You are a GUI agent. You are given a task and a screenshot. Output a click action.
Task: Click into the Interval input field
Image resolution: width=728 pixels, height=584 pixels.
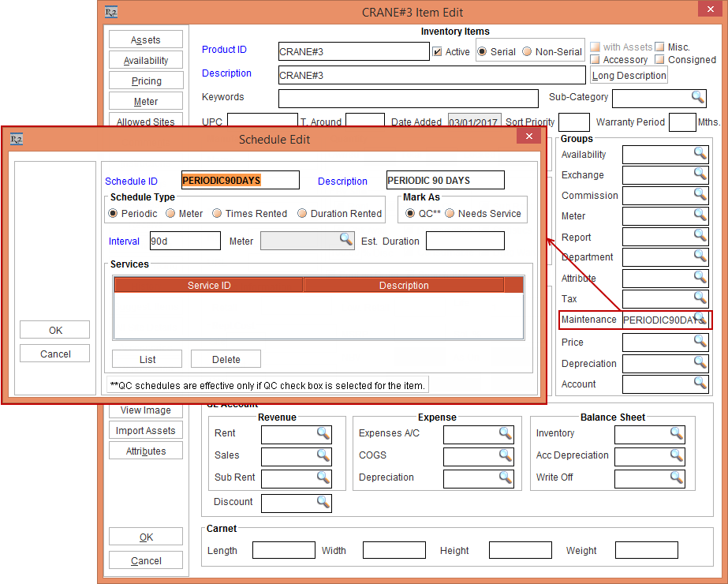[x=185, y=241]
